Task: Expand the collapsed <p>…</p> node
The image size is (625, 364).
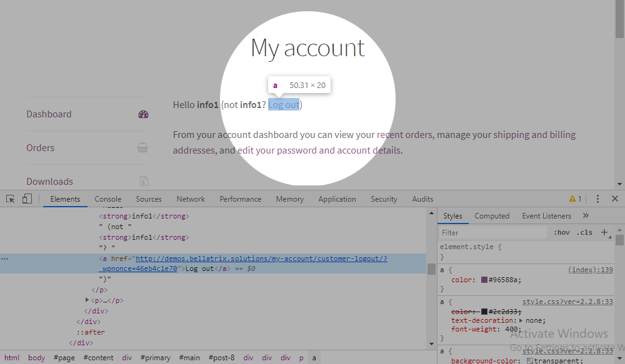Action: point(87,300)
